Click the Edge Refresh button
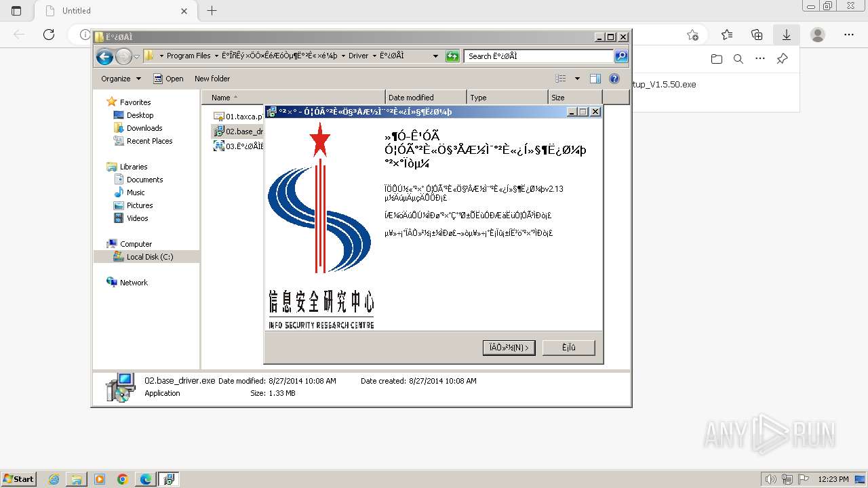The height and width of the screenshot is (488, 868). (x=49, y=35)
